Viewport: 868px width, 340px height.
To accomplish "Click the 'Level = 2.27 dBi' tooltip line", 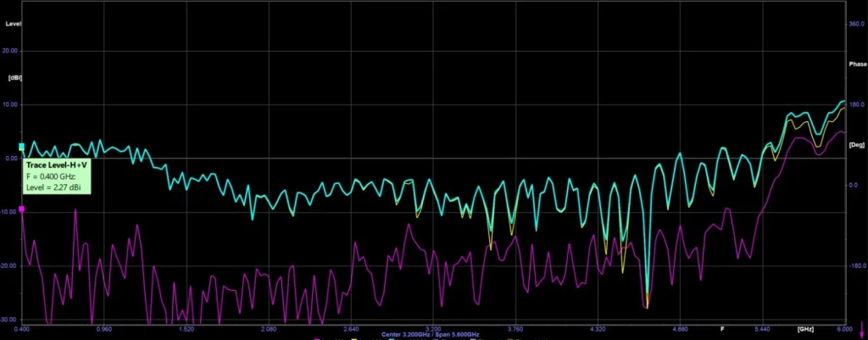I will pyautogui.click(x=53, y=187).
